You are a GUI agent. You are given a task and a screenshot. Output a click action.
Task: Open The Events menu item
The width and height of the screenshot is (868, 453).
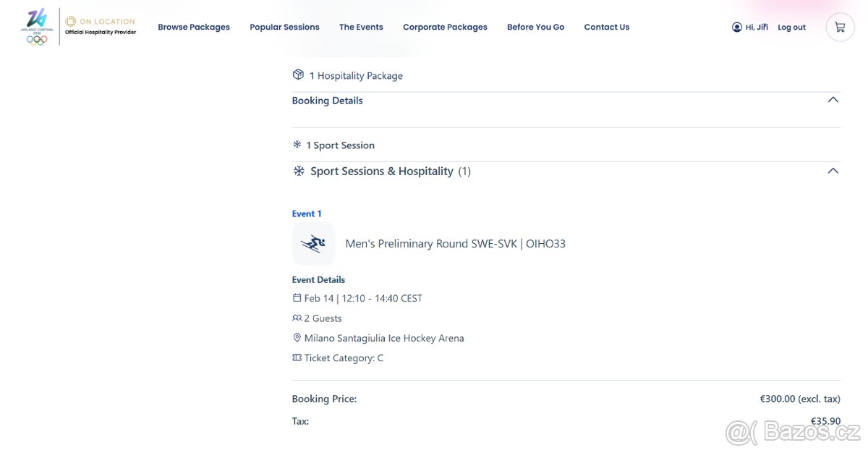[x=361, y=27]
